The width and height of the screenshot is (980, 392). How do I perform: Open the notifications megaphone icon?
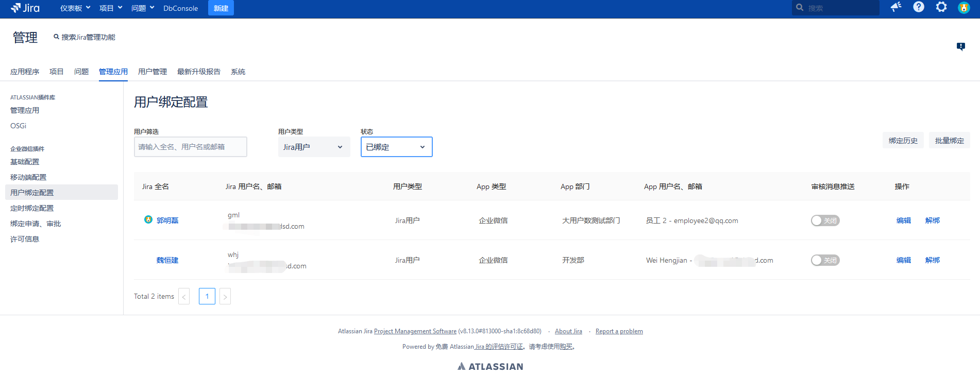[x=896, y=7]
